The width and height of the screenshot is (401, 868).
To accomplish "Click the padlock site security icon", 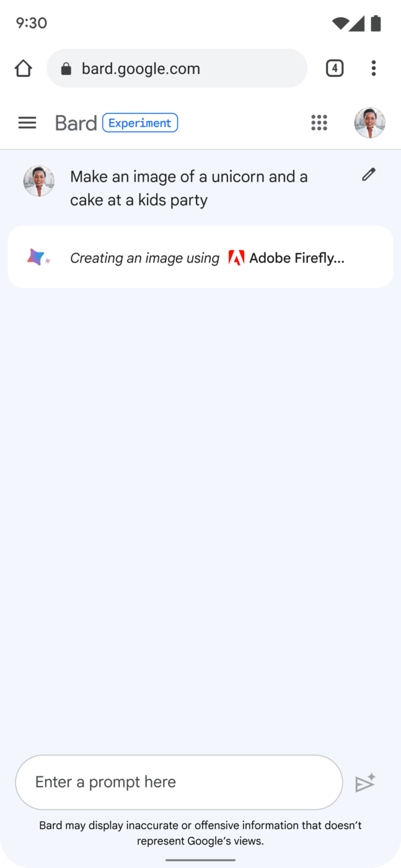I will [66, 68].
